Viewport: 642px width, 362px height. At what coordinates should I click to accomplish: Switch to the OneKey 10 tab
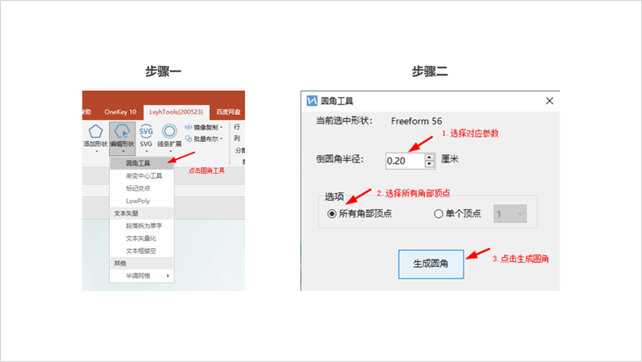tap(120, 112)
